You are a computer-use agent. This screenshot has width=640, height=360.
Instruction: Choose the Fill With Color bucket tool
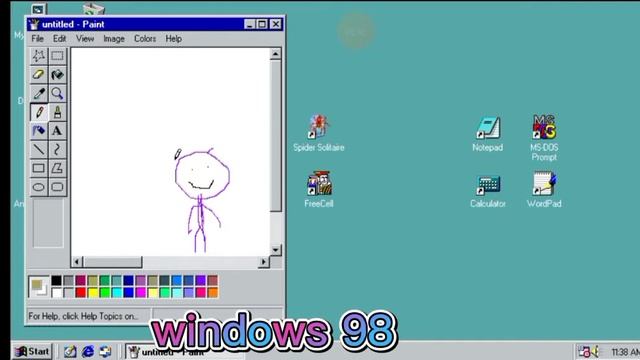pyautogui.click(x=57, y=75)
